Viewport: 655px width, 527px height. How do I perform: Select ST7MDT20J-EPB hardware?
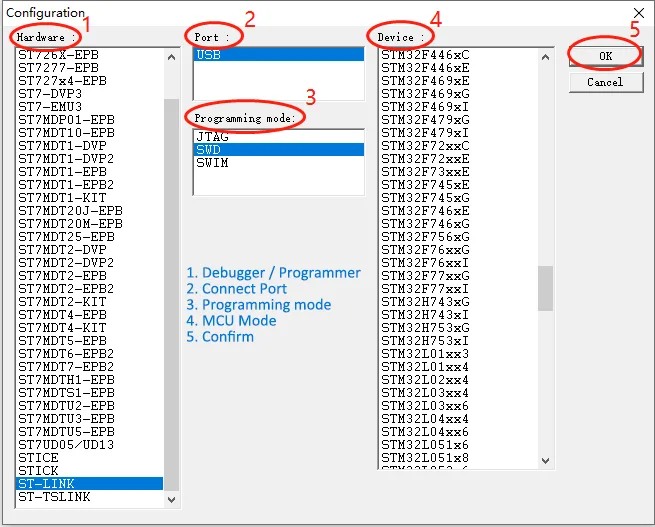(x=89, y=210)
